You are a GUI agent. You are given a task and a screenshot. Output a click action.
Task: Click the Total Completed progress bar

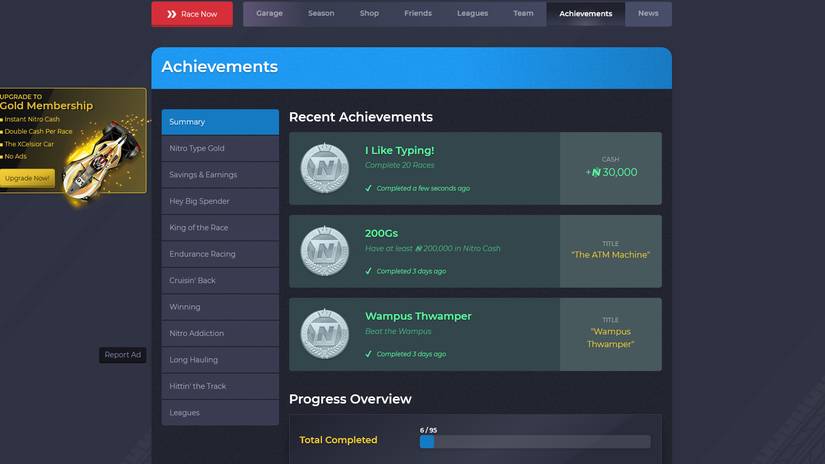click(535, 442)
